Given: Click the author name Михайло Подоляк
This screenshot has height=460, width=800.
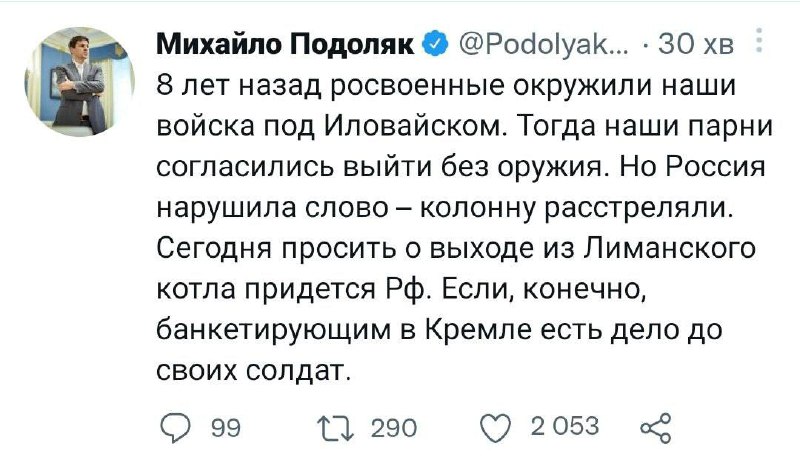Looking at the screenshot, I should point(289,45).
